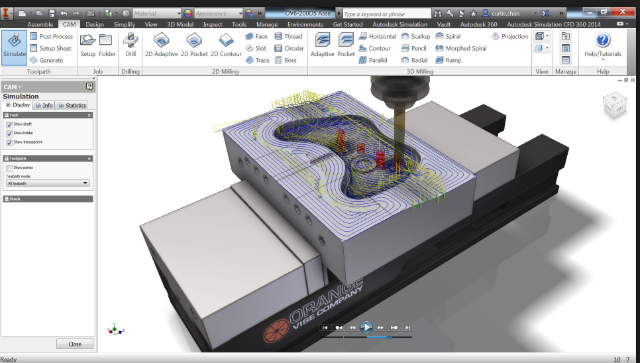This screenshot has height=363, width=640.
Task: Select the Bore milling tool
Action: pyautogui.click(x=285, y=60)
